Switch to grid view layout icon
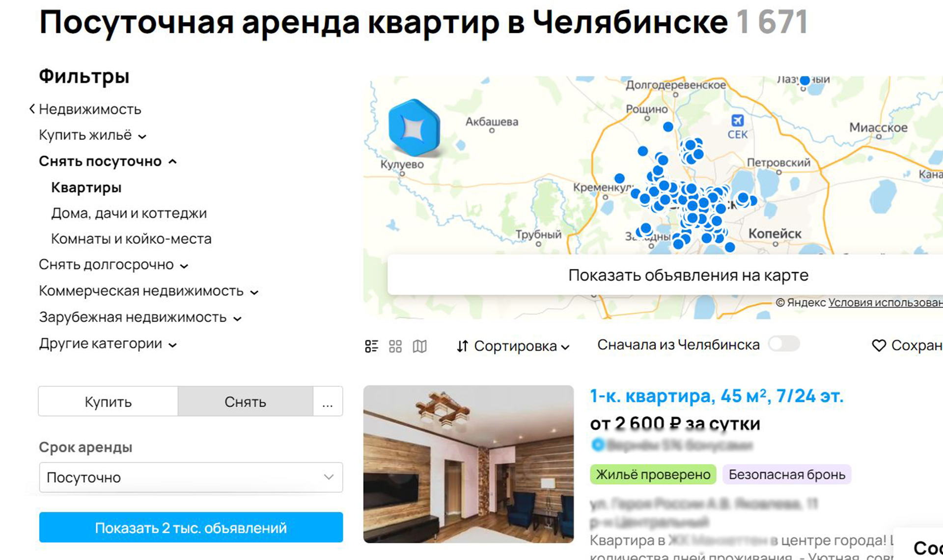943x560 pixels. 395,346
